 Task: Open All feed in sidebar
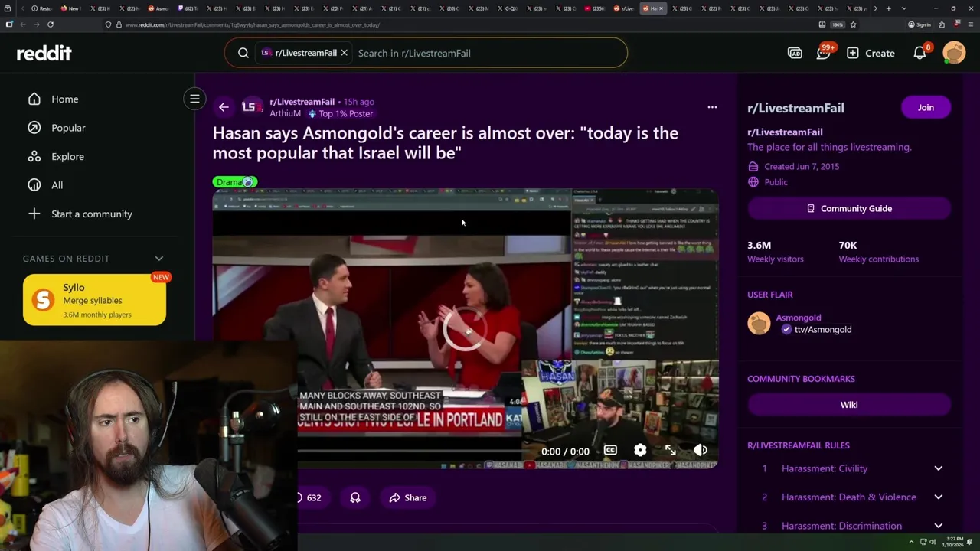pos(45,185)
